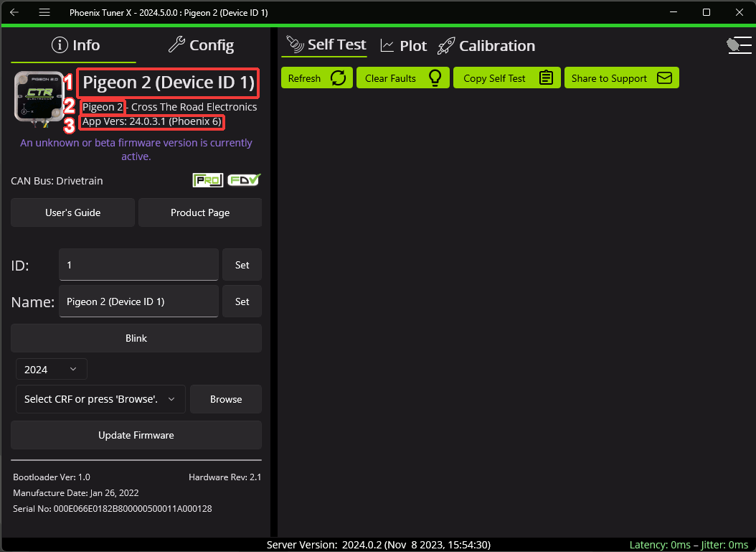Click Update Firmware
This screenshot has height=552, width=756.
(x=136, y=435)
